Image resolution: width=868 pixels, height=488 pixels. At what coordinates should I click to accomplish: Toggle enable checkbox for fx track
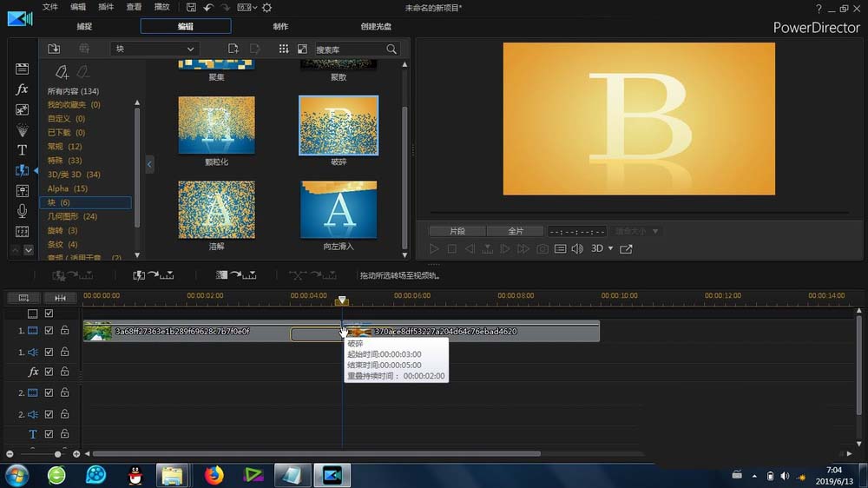(49, 371)
